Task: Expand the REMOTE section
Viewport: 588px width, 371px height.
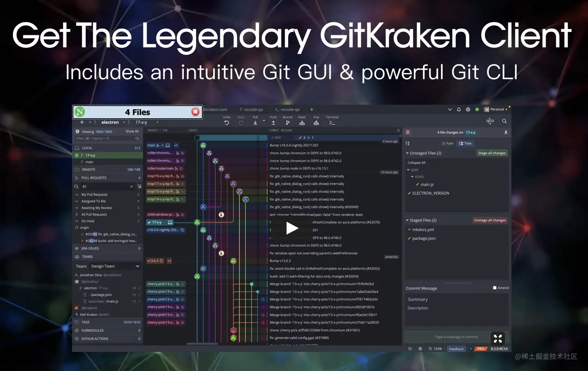Action: [x=108, y=170]
